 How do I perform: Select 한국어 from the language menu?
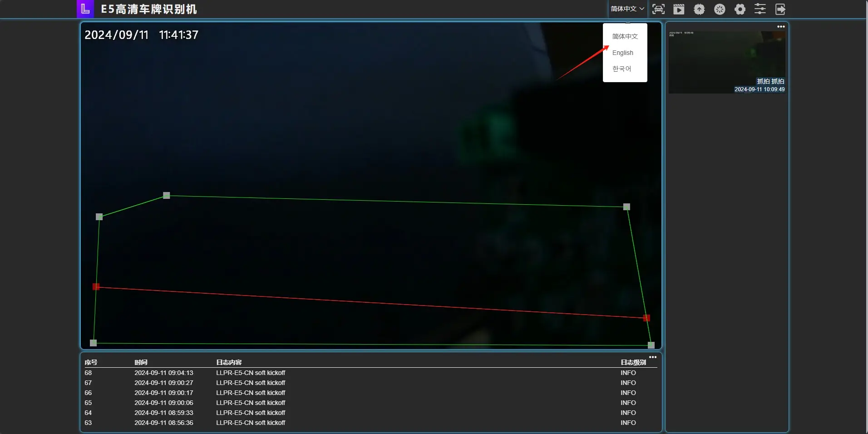pos(621,69)
